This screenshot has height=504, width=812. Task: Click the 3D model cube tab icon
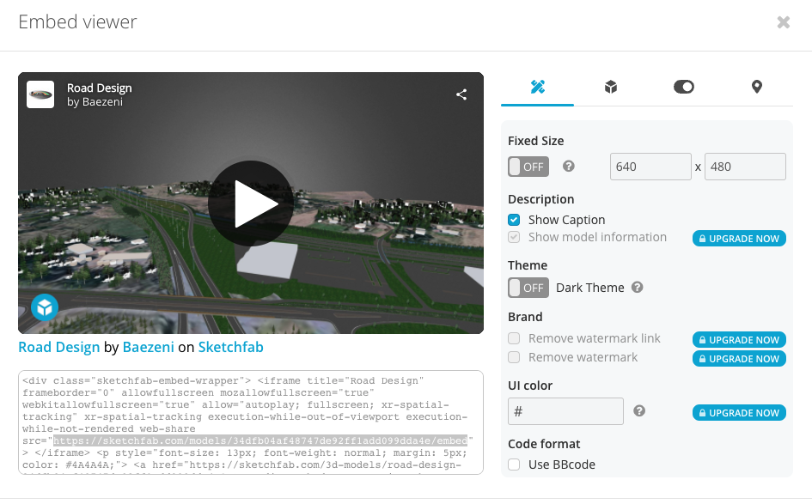click(x=610, y=86)
